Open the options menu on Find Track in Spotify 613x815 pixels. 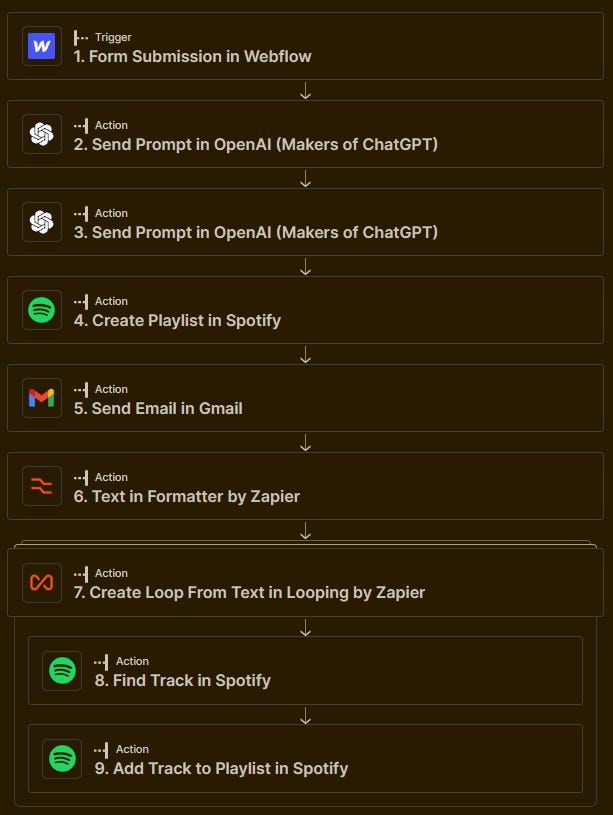tap(101, 661)
